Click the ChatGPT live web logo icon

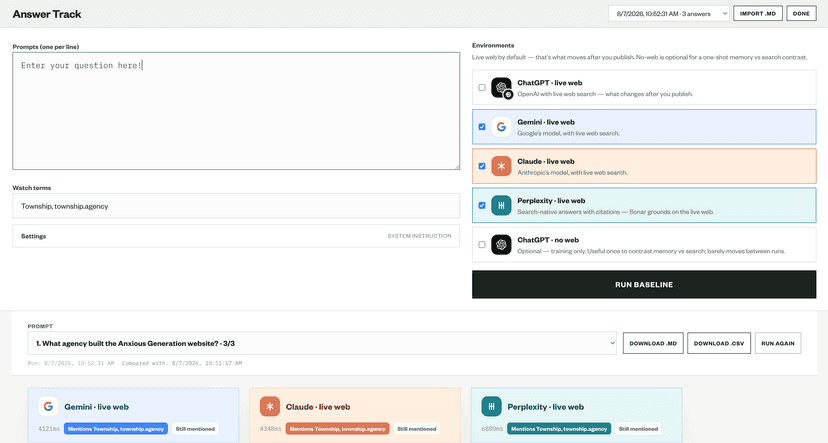pos(501,88)
